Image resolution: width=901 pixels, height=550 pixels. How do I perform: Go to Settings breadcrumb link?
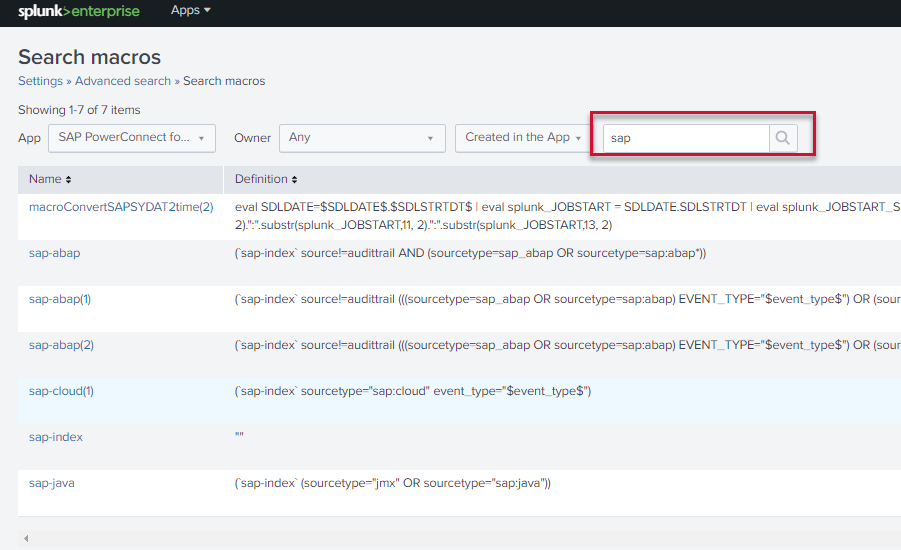tap(40, 81)
